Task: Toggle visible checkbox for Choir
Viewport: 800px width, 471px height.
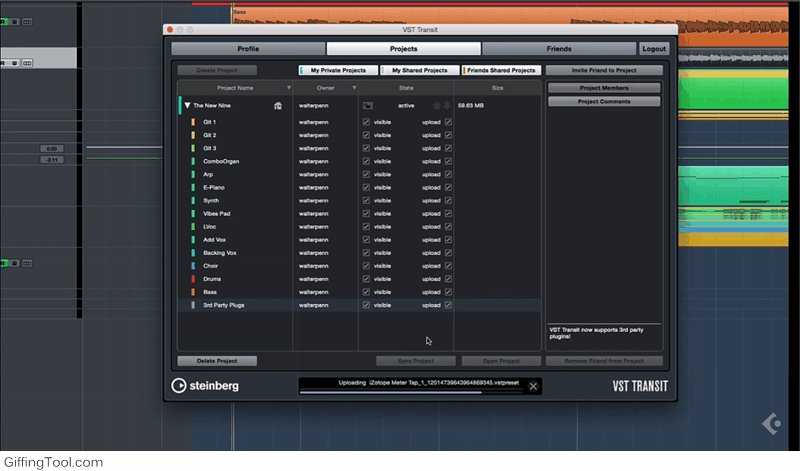Action: point(366,266)
